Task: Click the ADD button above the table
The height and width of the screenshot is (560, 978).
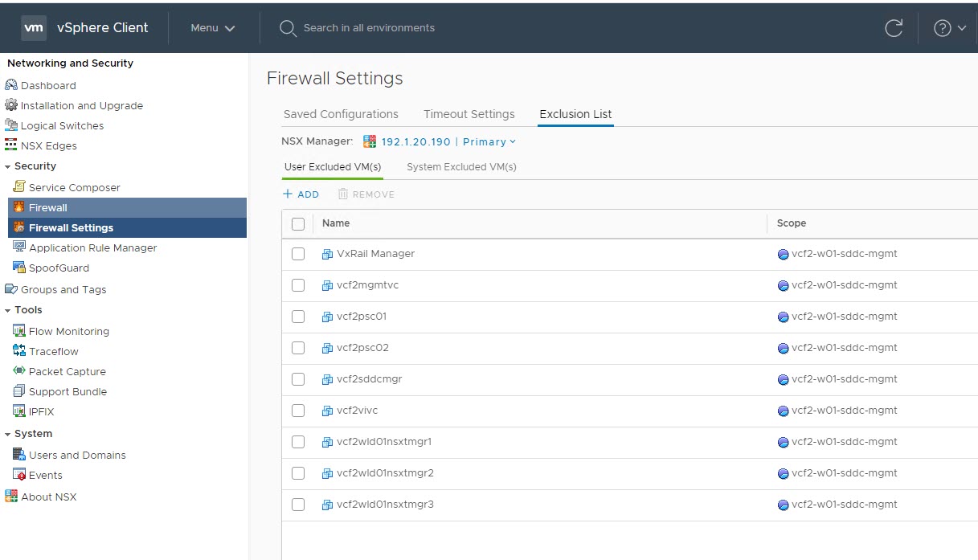Action: click(x=301, y=194)
